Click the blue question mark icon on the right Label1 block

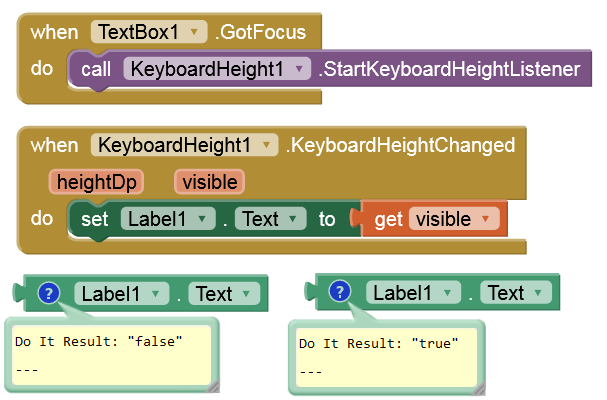tap(340, 292)
